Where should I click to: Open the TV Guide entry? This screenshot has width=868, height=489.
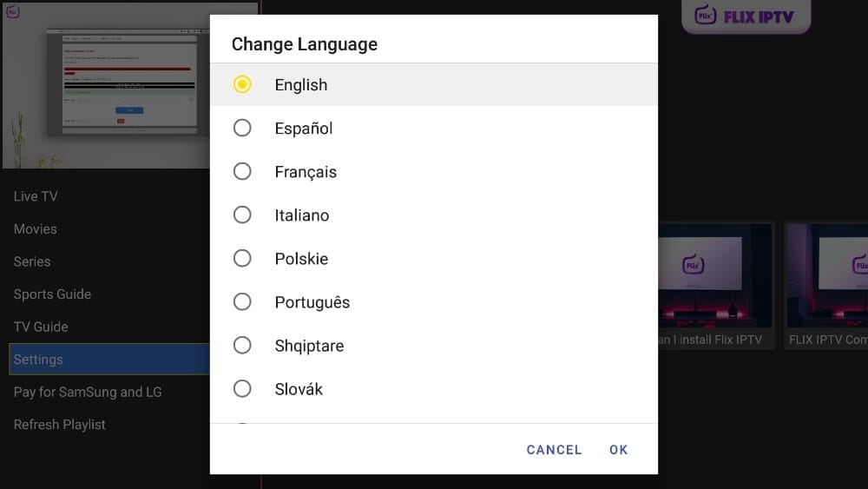pyautogui.click(x=41, y=327)
